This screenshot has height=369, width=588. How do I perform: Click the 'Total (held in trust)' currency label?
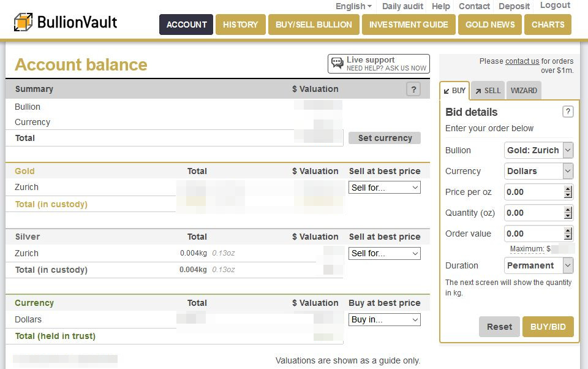(x=55, y=336)
